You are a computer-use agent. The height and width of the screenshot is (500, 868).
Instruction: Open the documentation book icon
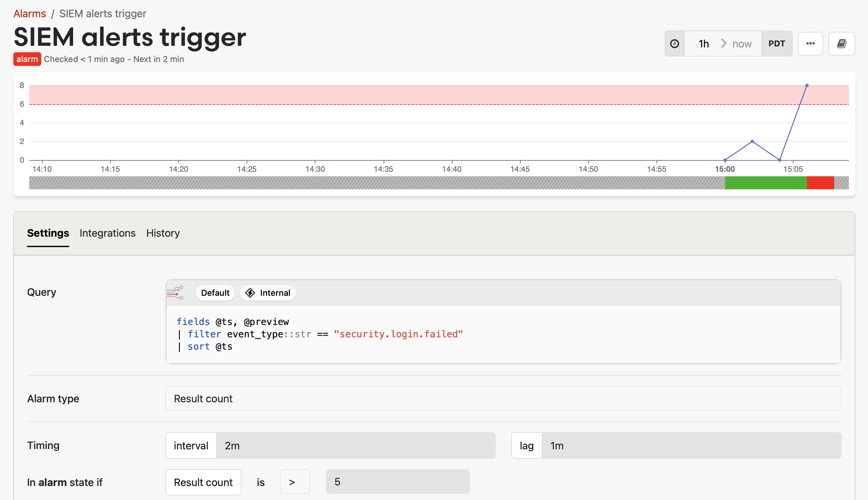842,44
